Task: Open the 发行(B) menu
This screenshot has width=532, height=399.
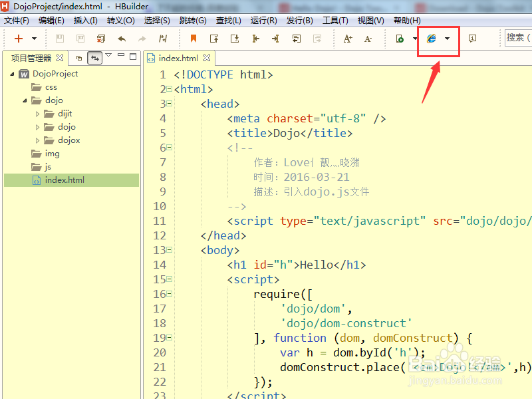Action: pos(299,21)
